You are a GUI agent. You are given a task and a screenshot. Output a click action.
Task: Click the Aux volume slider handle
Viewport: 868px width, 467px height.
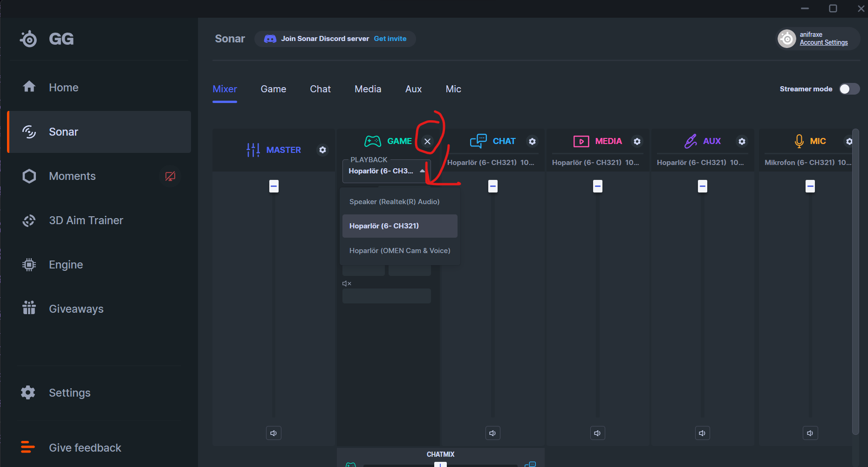pos(703,186)
